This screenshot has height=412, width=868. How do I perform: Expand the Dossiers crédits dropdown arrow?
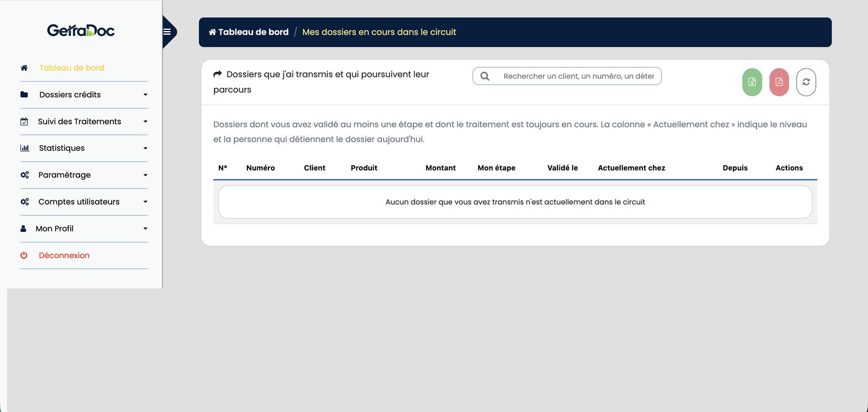click(145, 95)
